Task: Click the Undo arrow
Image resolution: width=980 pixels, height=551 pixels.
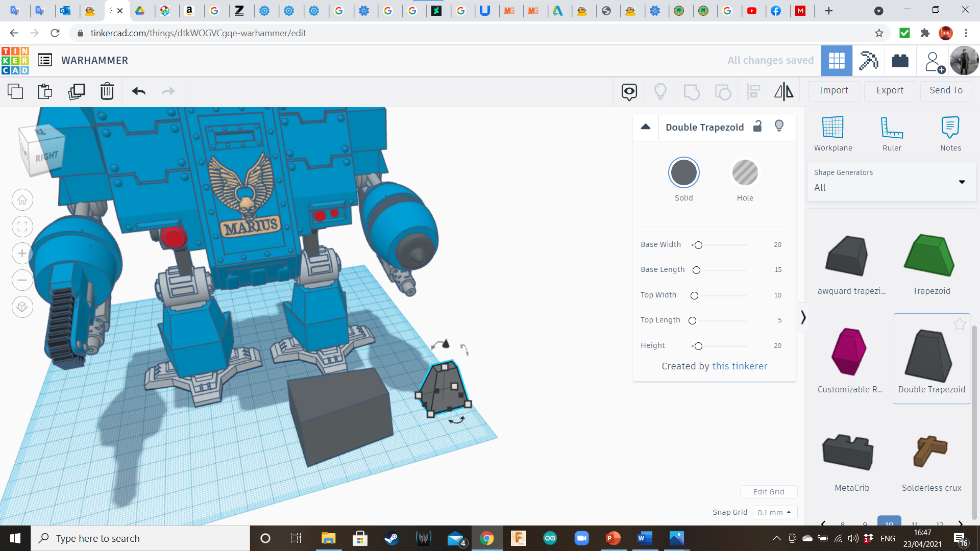Action: (x=138, y=91)
